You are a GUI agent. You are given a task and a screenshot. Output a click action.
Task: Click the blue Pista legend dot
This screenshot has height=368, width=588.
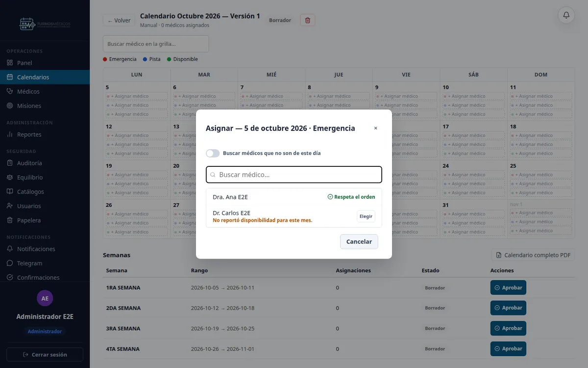[145, 59]
